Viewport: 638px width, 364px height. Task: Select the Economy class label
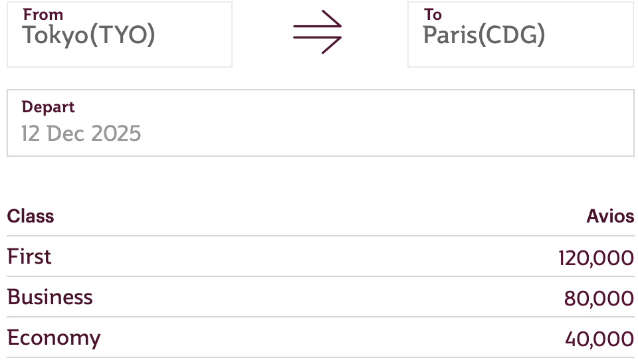pyautogui.click(x=54, y=337)
